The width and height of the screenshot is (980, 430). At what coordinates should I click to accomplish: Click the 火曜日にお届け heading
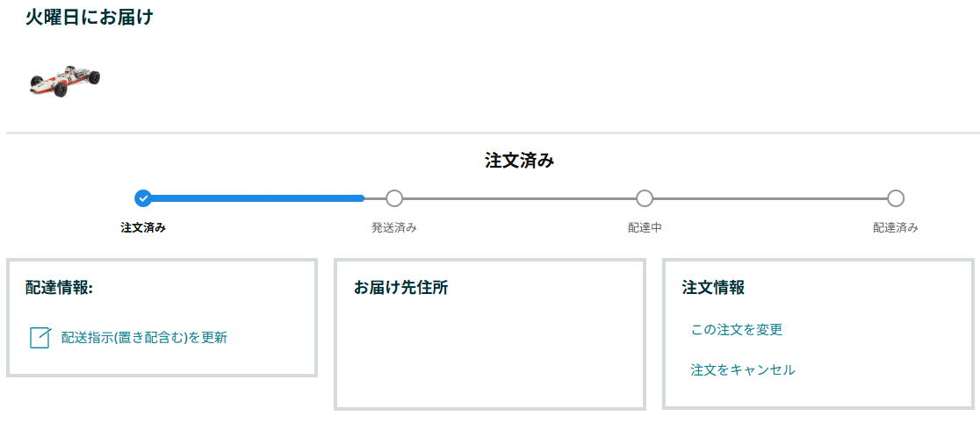(90, 18)
